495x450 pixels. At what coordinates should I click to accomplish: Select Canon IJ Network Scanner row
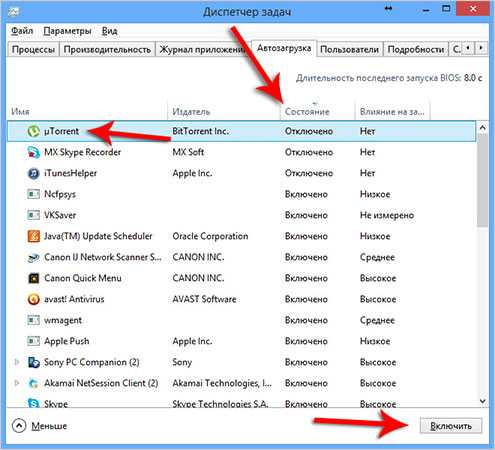pos(242,257)
